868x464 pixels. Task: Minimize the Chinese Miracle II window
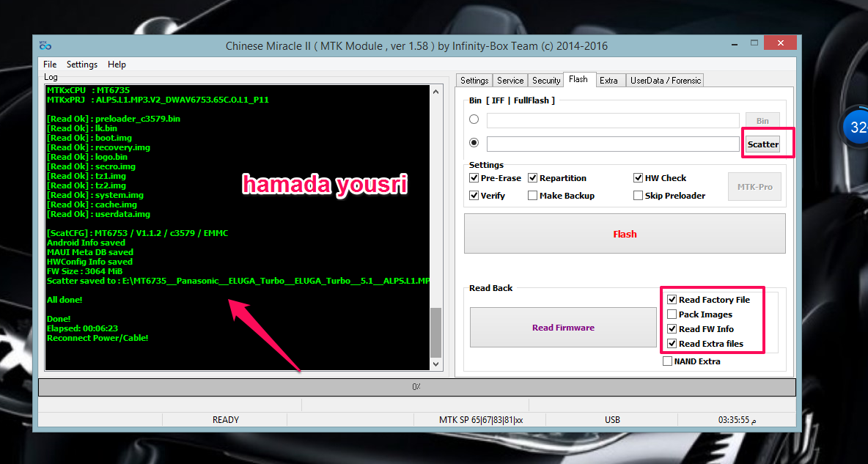pos(735,43)
